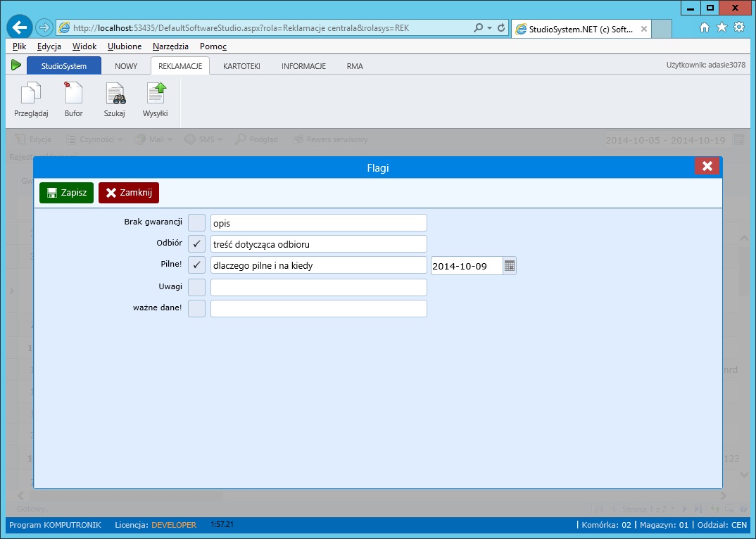Refresh the page with the reload icon

(501, 28)
